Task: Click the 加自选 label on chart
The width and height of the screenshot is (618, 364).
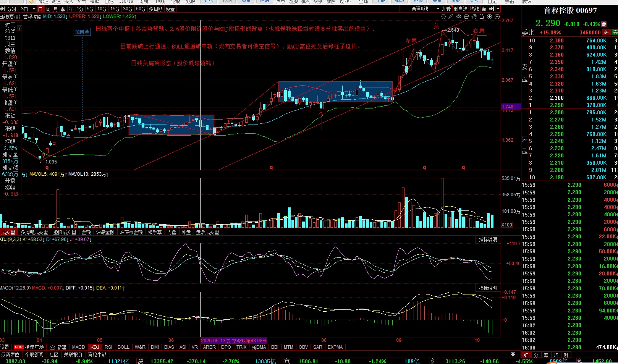Action: coord(82,32)
